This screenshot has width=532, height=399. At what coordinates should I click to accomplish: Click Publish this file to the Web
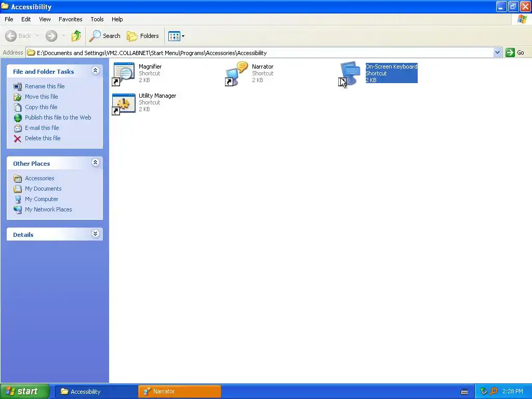pos(58,117)
